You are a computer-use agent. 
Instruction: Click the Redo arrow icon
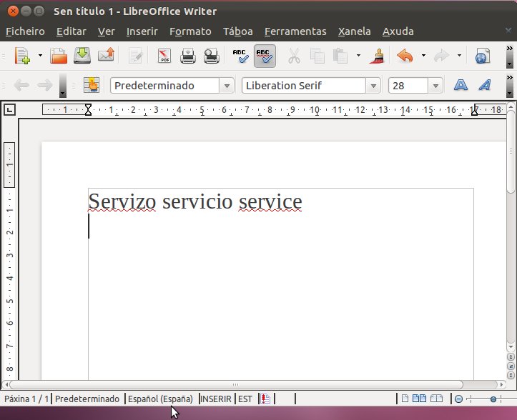[441, 56]
